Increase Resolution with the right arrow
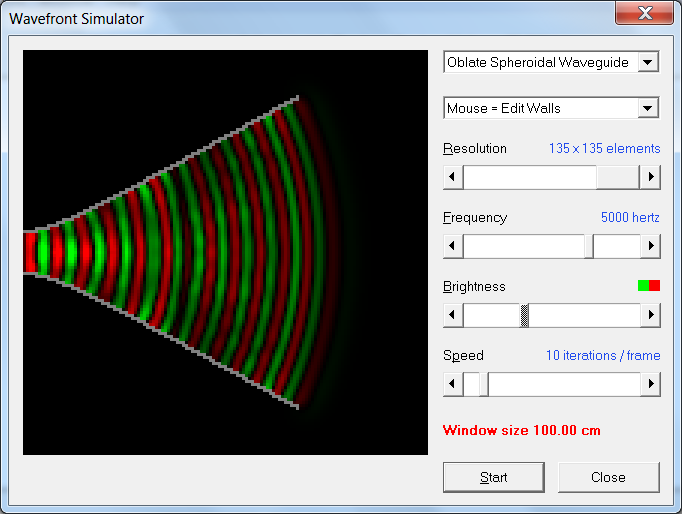The height and width of the screenshot is (514, 682). tap(650, 177)
